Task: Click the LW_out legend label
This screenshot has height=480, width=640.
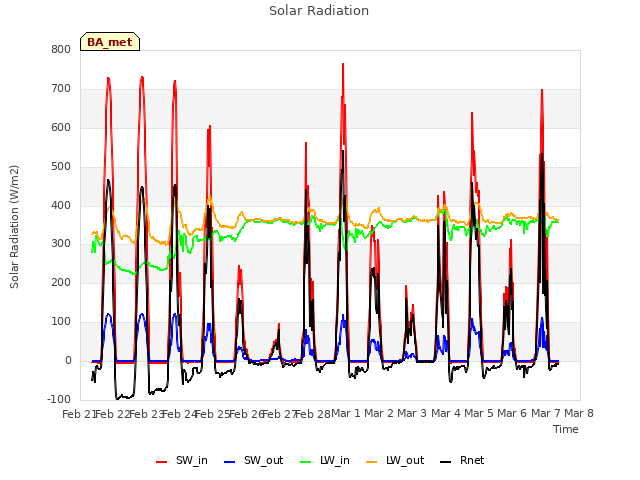Action: click(405, 460)
